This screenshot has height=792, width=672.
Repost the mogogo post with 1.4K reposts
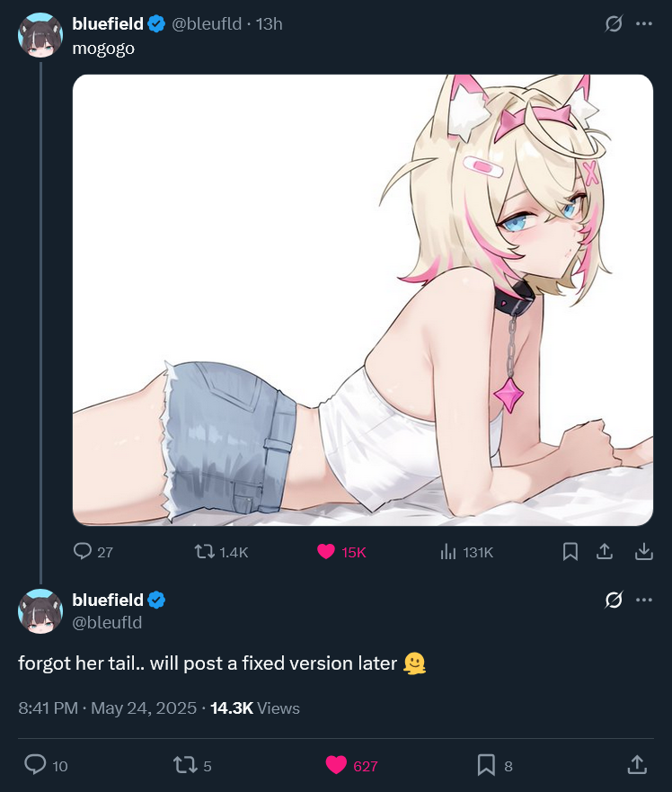(x=204, y=551)
